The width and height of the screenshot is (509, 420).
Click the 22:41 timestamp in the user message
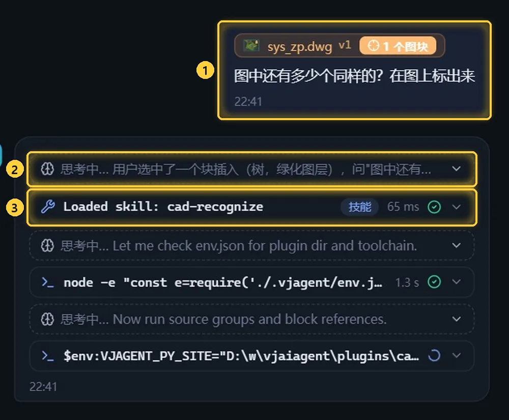click(x=248, y=102)
